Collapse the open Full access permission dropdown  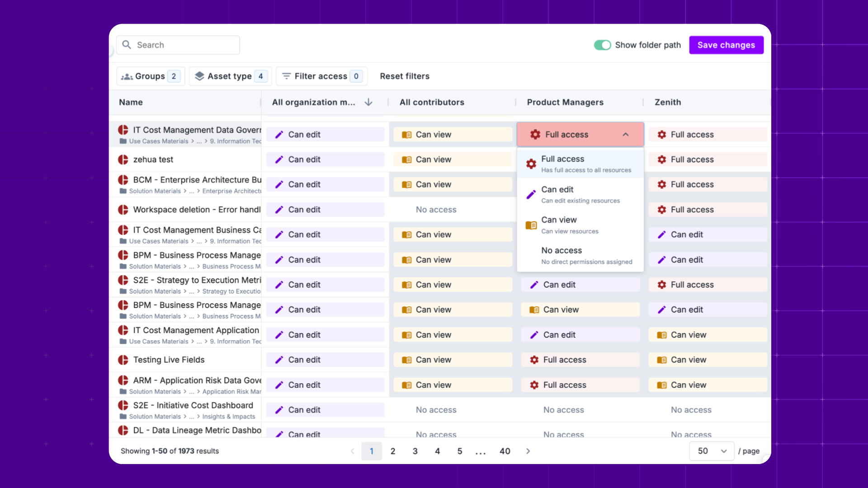click(x=625, y=134)
